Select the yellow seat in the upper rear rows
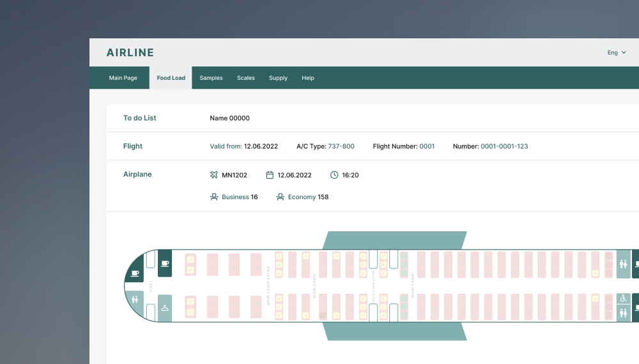This screenshot has width=639, height=364. tap(595, 273)
